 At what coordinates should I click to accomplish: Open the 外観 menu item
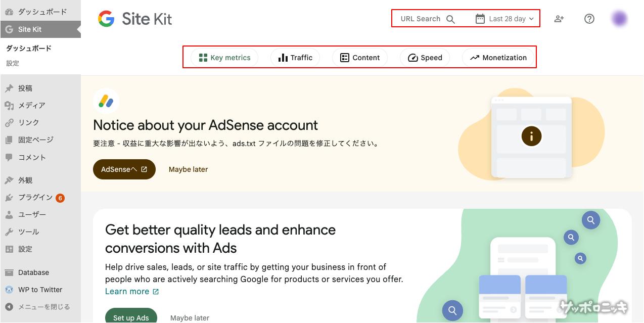coord(40,180)
